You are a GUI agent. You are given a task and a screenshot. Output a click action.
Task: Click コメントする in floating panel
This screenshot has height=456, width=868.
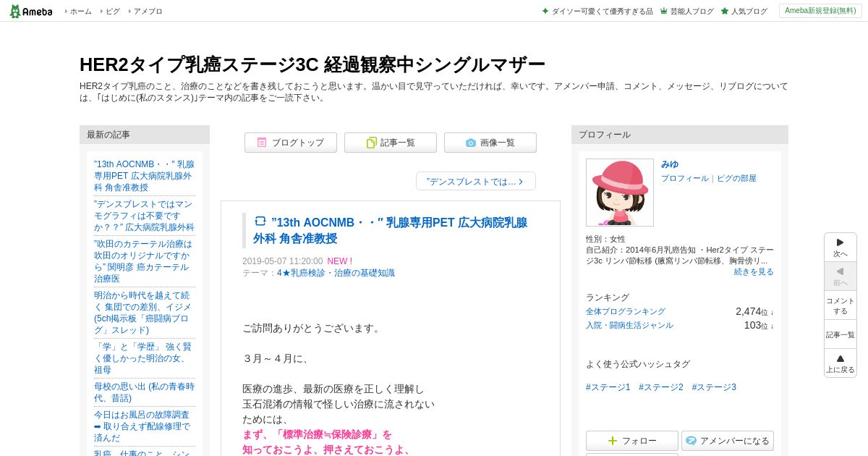[x=841, y=305]
